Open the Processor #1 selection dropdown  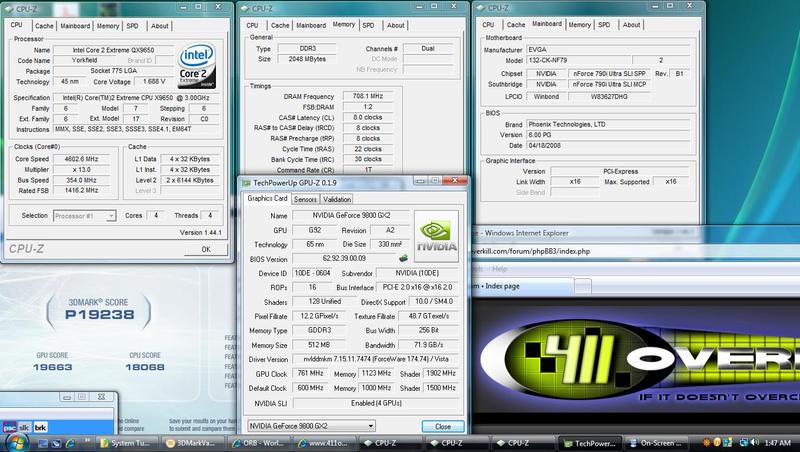click(84, 216)
